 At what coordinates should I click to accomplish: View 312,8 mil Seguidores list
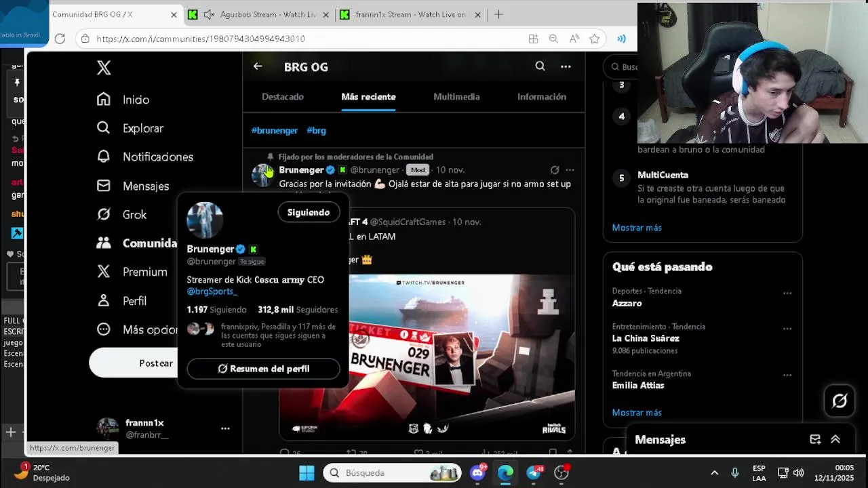tap(298, 310)
